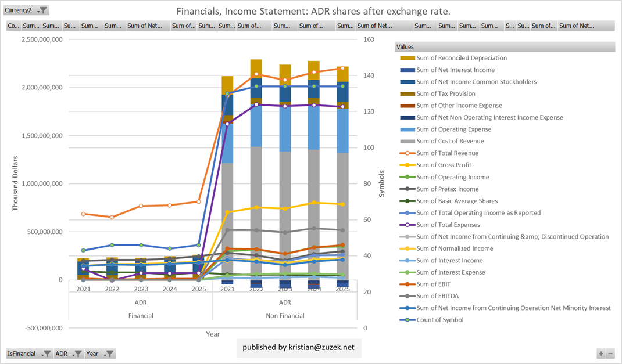
Task: Select Sum of EBITDA legend marker
Action: point(407,296)
